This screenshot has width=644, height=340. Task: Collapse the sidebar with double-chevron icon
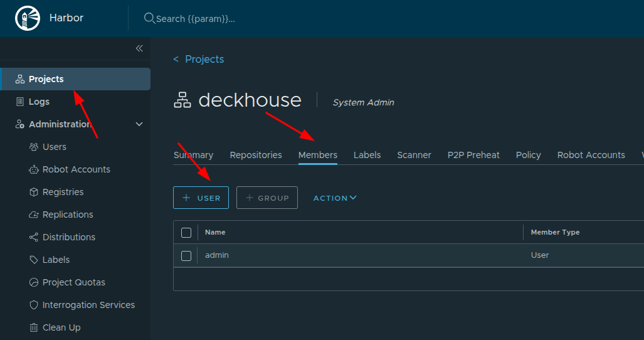coord(139,48)
